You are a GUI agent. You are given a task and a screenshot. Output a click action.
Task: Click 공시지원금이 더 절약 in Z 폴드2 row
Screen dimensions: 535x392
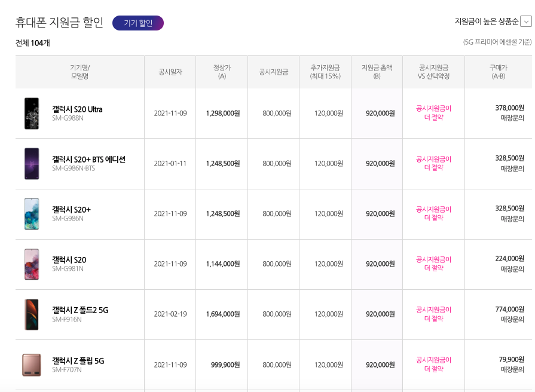point(433,314)
